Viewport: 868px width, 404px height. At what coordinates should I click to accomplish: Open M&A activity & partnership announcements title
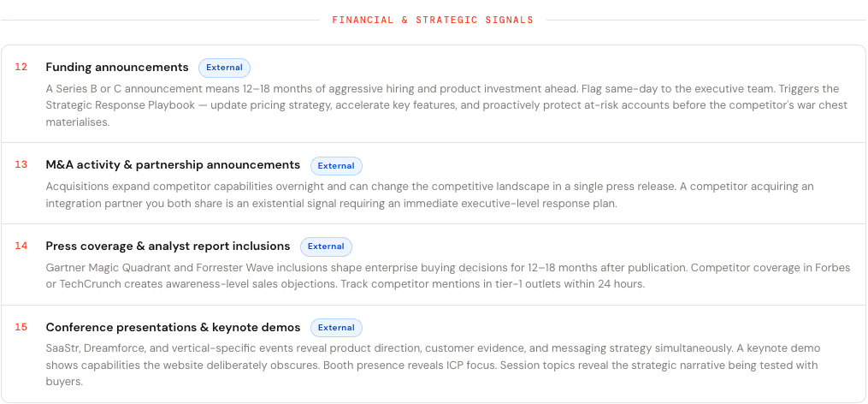click(x=173, y=165)
